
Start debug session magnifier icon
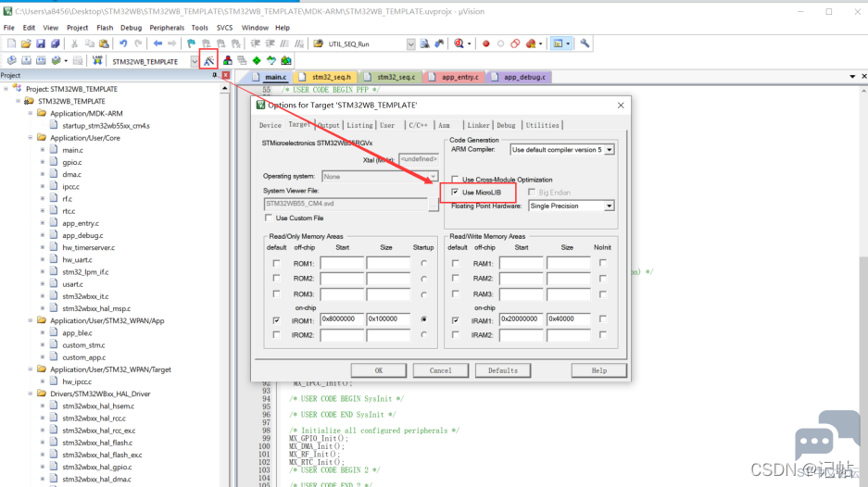point(459,44)
